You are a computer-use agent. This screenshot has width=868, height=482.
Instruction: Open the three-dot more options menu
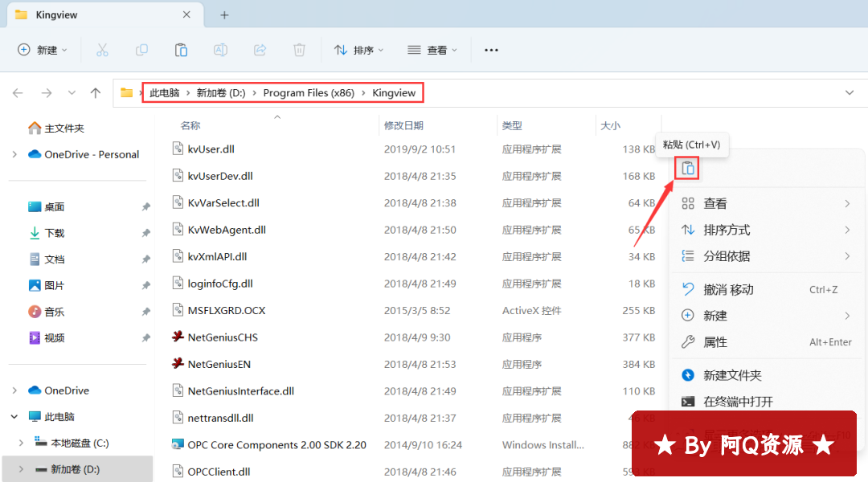[491, 50]
